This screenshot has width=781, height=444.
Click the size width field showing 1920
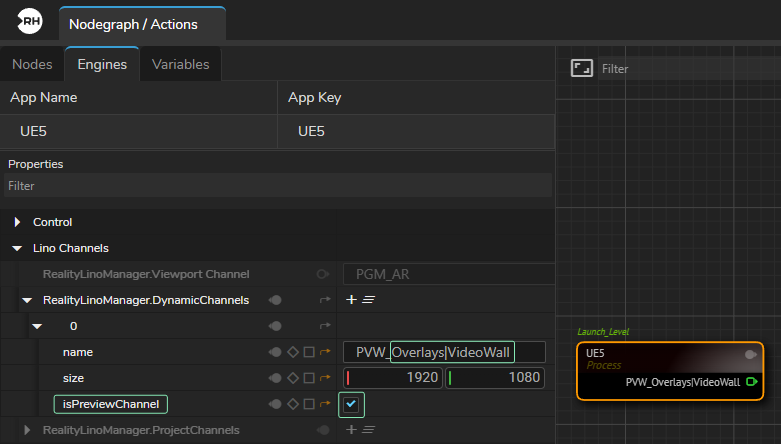coord(395,378)
